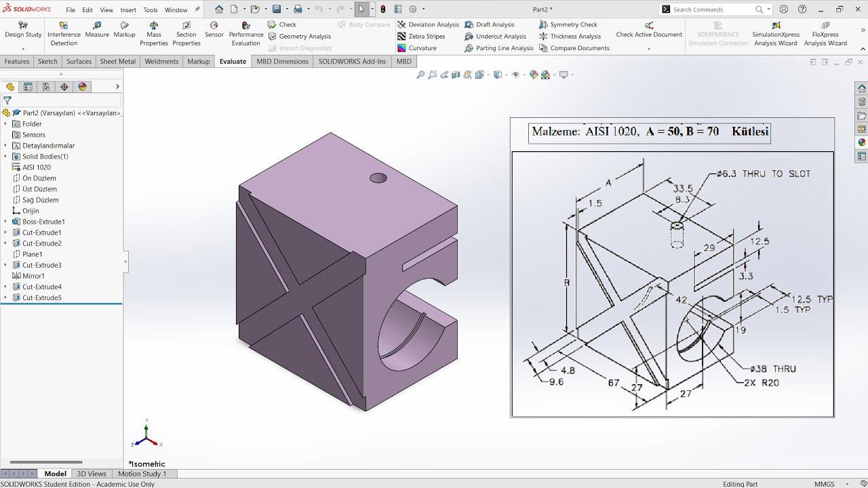Switch to the Sketch tab
Image resolution: width=868 pixels, height=488 pixels.
(x=47, y=61)
